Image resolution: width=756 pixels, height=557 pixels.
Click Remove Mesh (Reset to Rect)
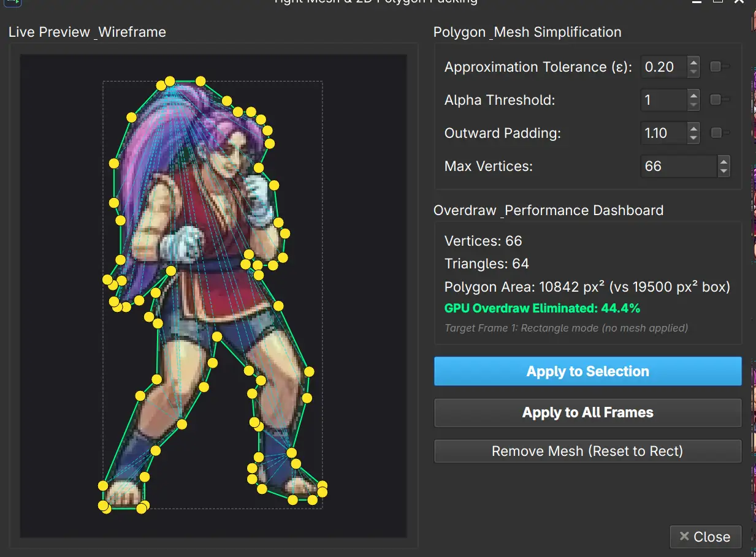coord(587,452)
